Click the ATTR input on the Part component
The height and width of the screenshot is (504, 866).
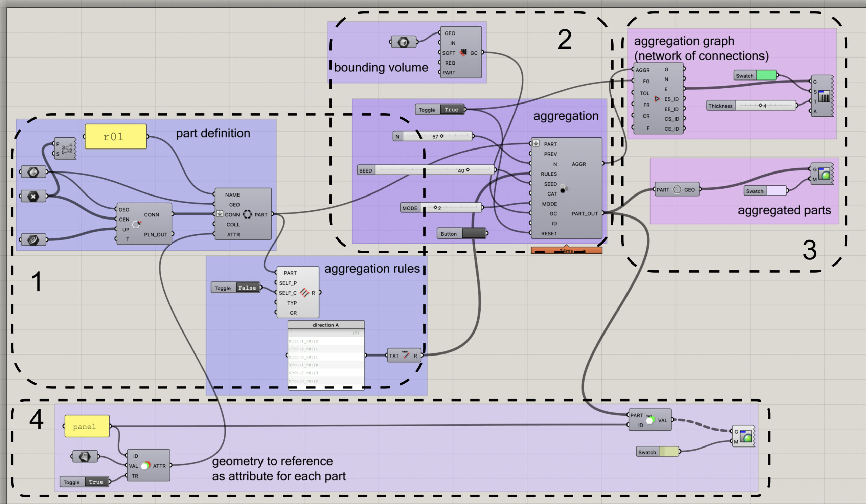(233, 235)
